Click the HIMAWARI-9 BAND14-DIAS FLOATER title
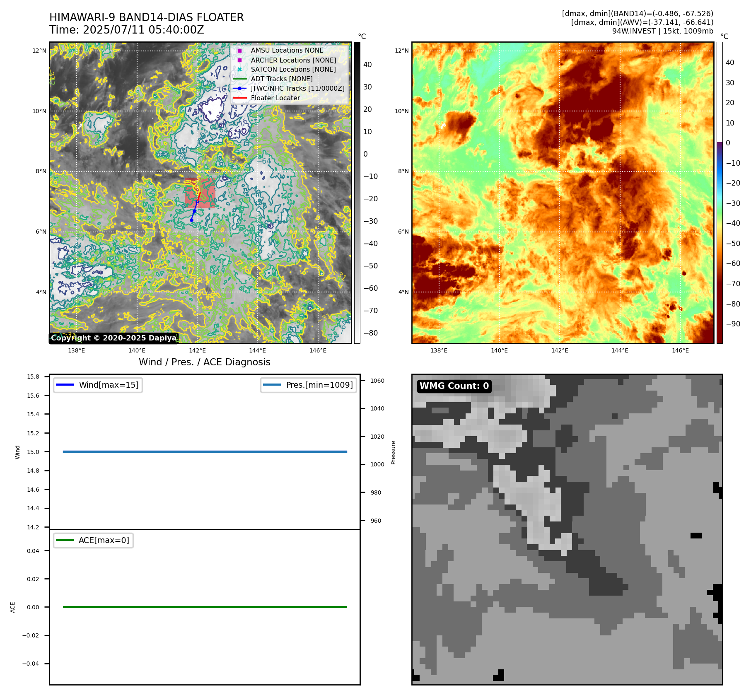This screenshot has width=751, height=700. (x=147, y=17)
